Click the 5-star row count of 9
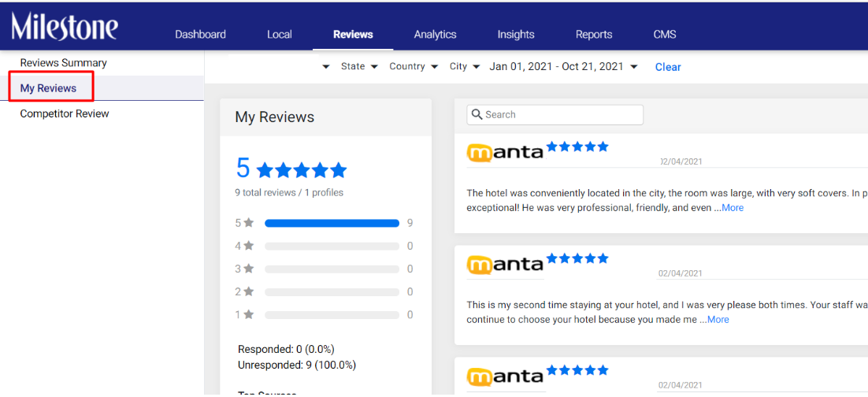Image resolution: width=868 pixels, height=397 pixels. point(410,223)
